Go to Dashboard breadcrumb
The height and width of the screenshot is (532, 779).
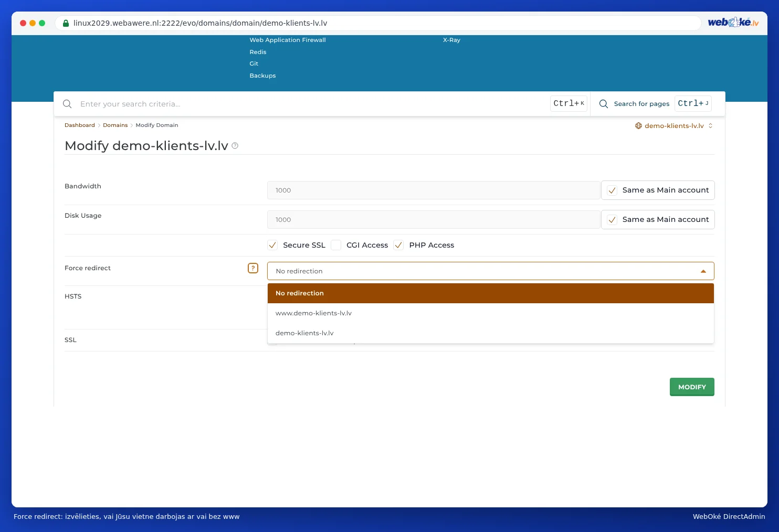[80, 125]
